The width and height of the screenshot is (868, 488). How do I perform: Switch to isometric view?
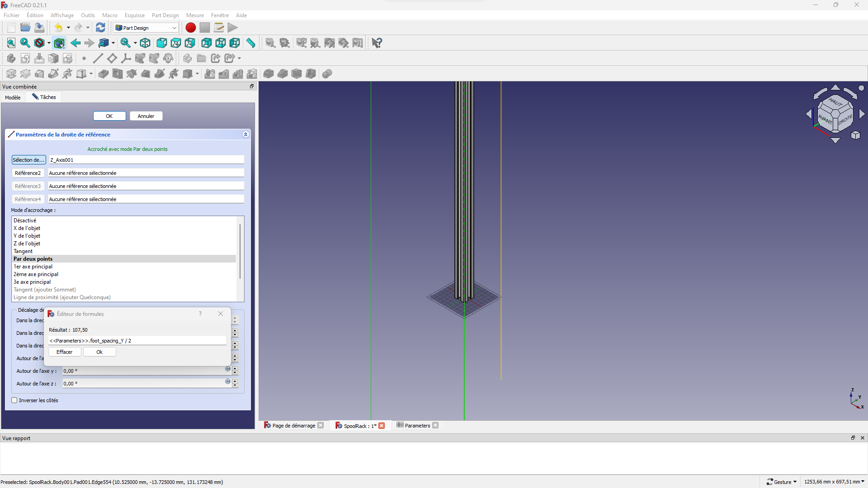coord(145,43)
